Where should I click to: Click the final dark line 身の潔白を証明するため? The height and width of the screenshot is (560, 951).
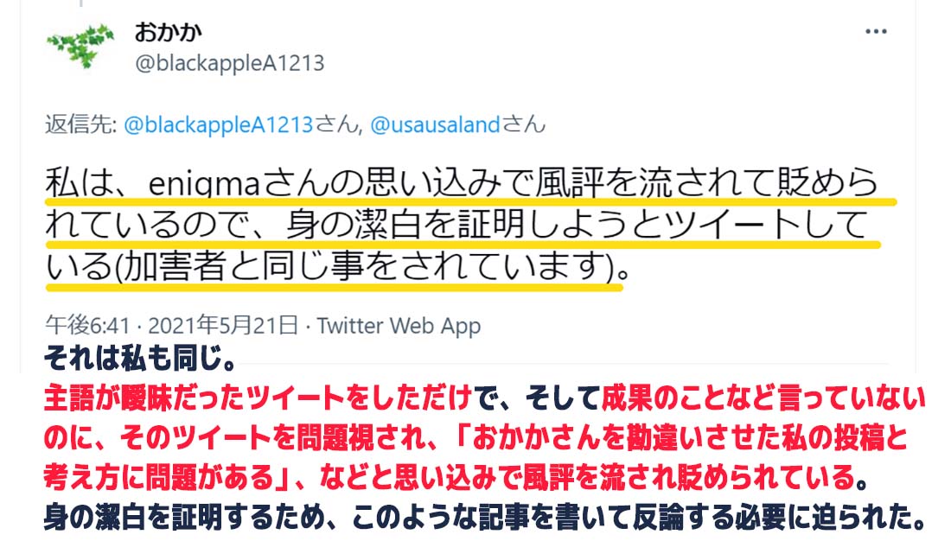coord(484,517)
